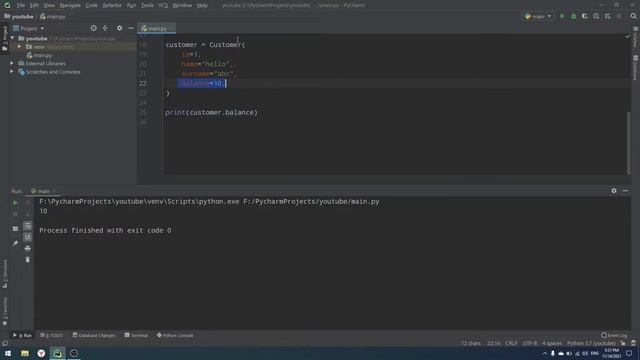Open the VCS menu
Viewport: 640px width, 360px height.
click(x=163, y=5)
